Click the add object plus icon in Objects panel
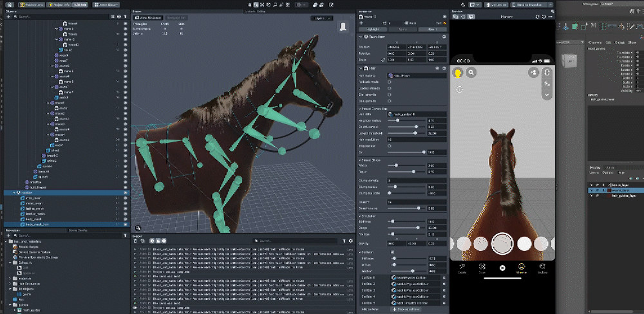This screenshot has height=314, width=644. click(x=8, y=17)
